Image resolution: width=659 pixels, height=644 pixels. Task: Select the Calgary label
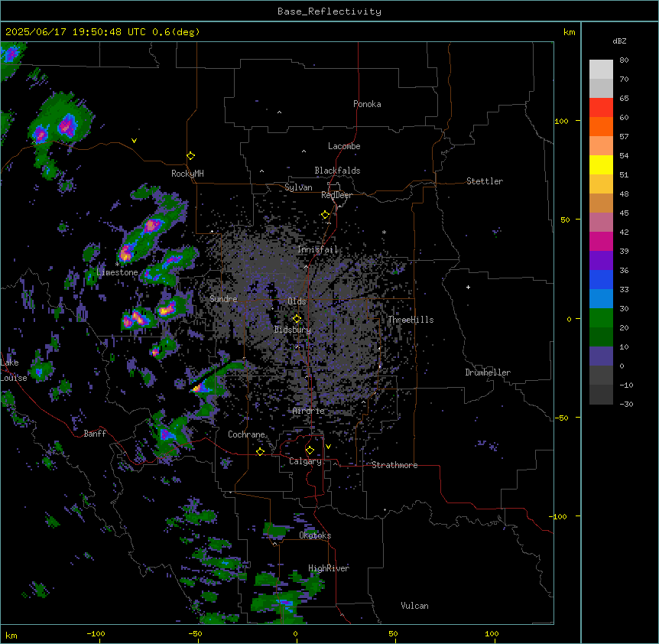tap(305, 461)
